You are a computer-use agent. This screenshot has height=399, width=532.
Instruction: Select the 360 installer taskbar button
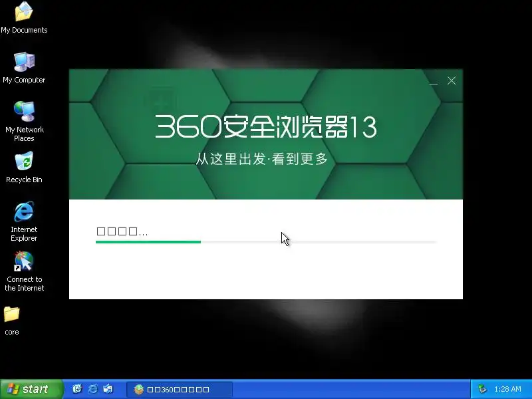[179, 389]
